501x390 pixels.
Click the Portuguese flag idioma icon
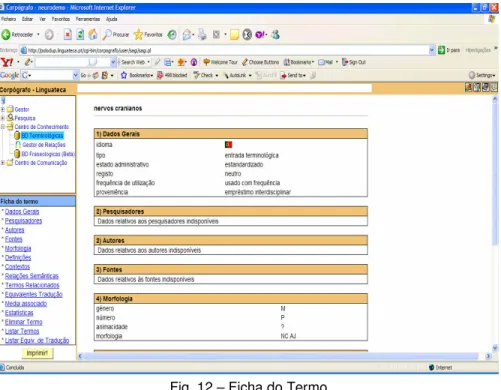tap(228, 144)
